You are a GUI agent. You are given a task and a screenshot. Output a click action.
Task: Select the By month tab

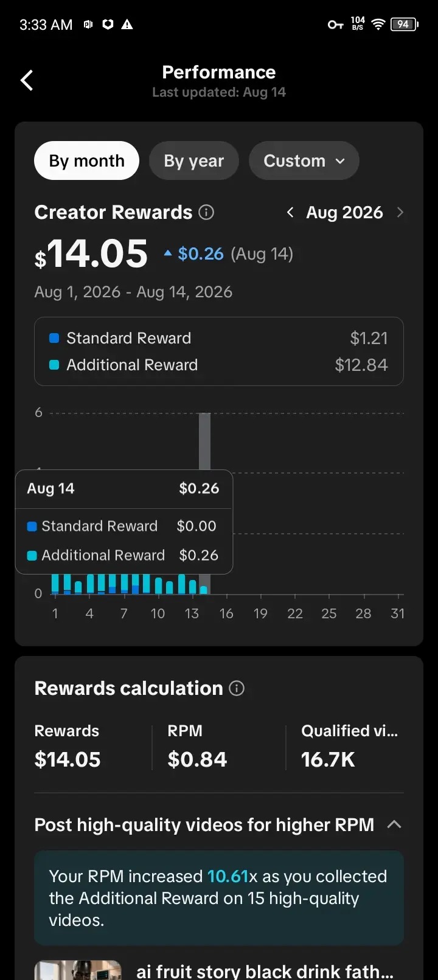point(86,160)
